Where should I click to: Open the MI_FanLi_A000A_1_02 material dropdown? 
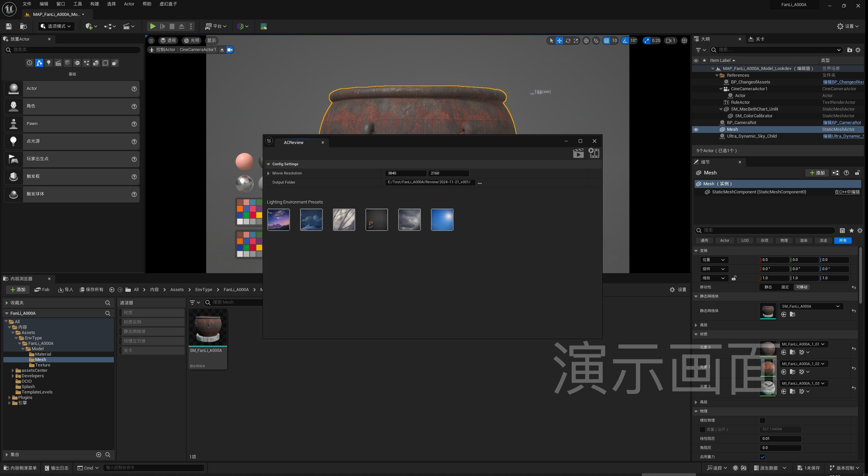pos(803,364)
